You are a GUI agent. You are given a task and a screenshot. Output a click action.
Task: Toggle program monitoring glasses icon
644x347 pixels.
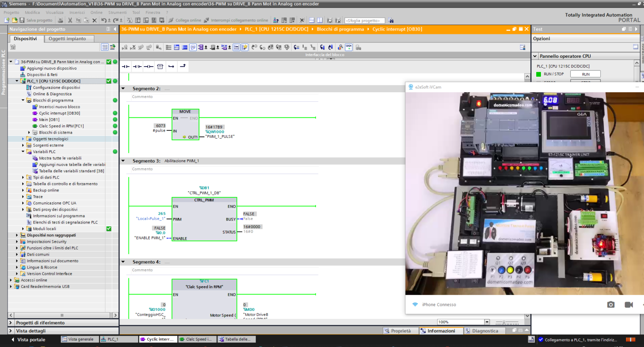[x=348, y=47]
